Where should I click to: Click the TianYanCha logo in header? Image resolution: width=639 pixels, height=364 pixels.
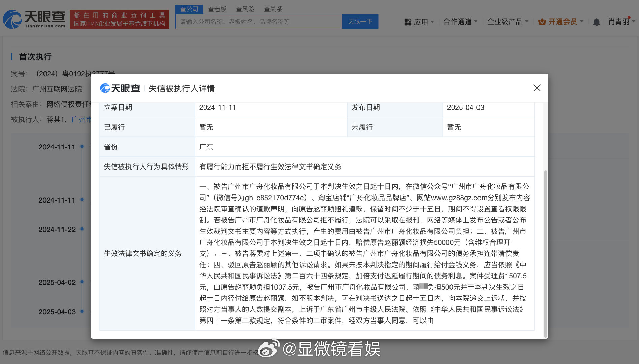click(x=34, y=19)
